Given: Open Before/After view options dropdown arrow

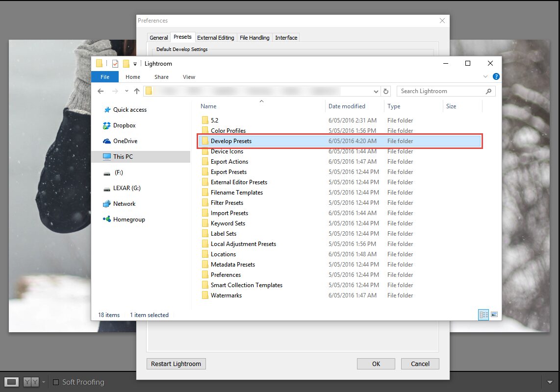Looking at the screenshot, I should (44, 382).
